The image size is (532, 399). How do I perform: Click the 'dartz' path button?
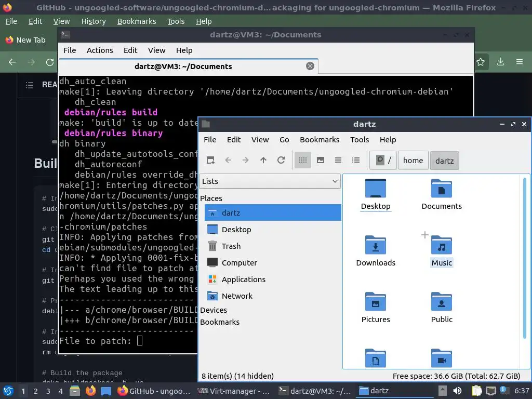point(445,161)
